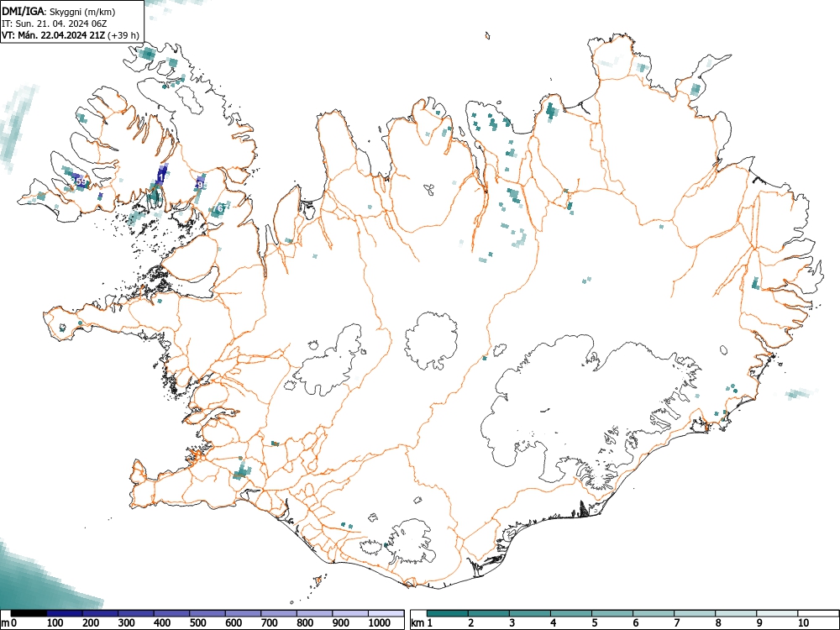
Task: Select the 300–400 m legend swatch
Action: (x=136, y=613)
